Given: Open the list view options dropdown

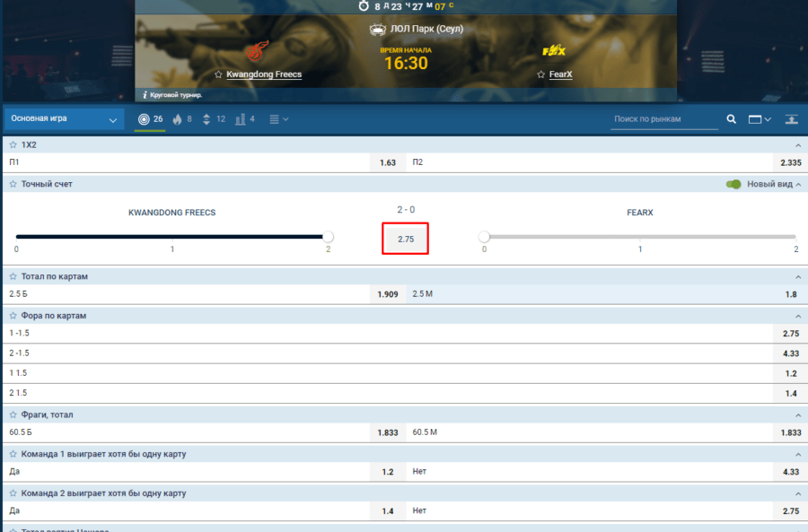Looking at the screenshot, I should coord(278,118).
